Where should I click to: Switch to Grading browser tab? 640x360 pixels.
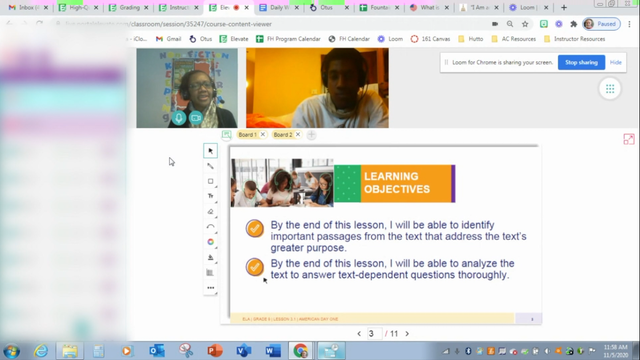point(128,7)
